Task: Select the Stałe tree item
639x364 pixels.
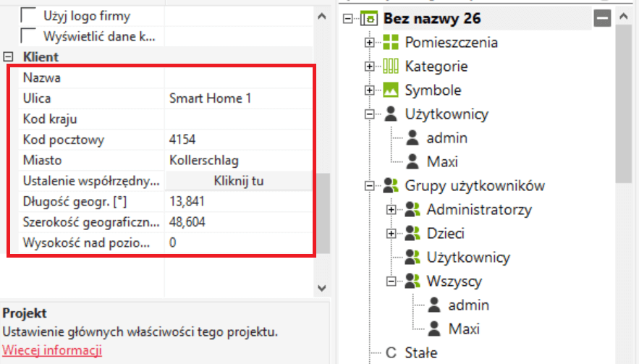Action: [421, 352]
